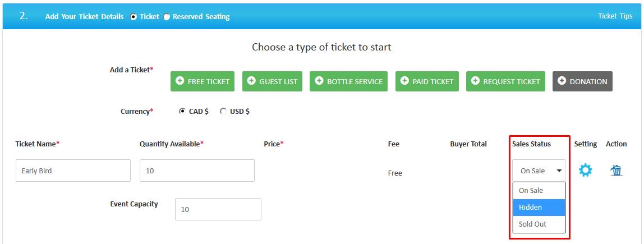Click the plus icon on Free Ticket
Image resolution: width=644 pixels, height=244 pixels.
[180, 81]
